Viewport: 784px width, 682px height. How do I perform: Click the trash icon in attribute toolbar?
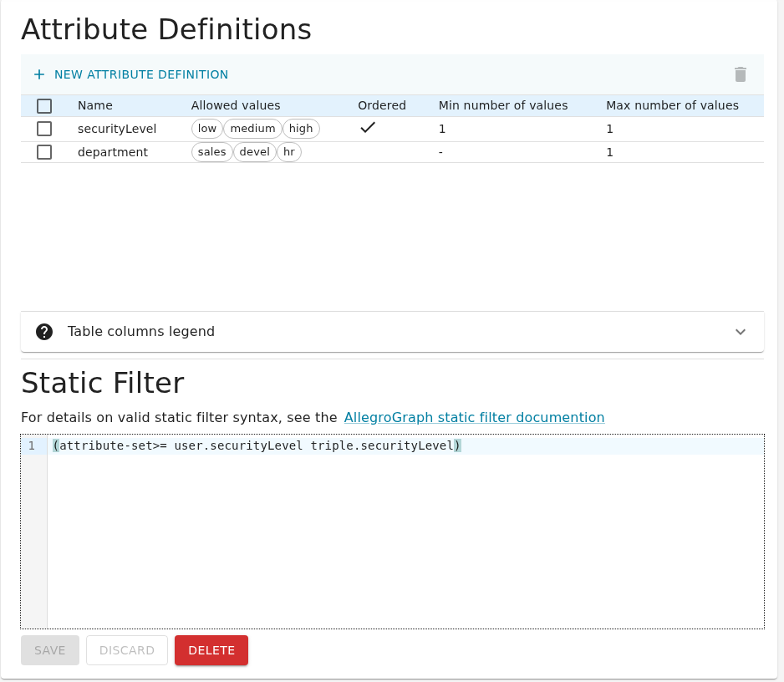[740, 74]
